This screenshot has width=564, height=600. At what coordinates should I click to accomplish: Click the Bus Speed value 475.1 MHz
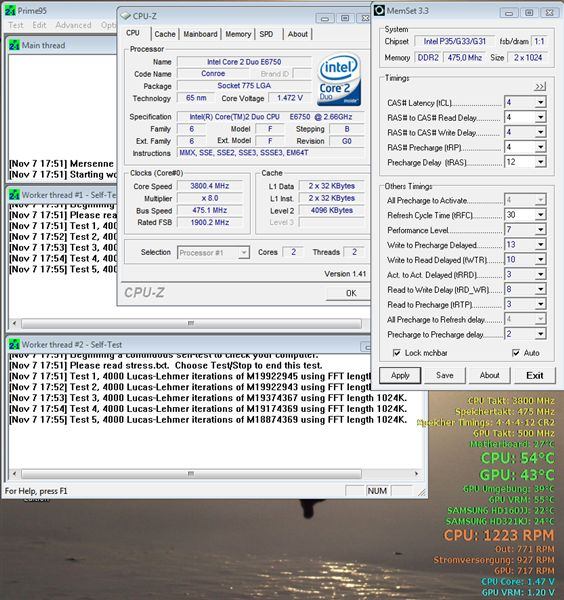(210, 210)
